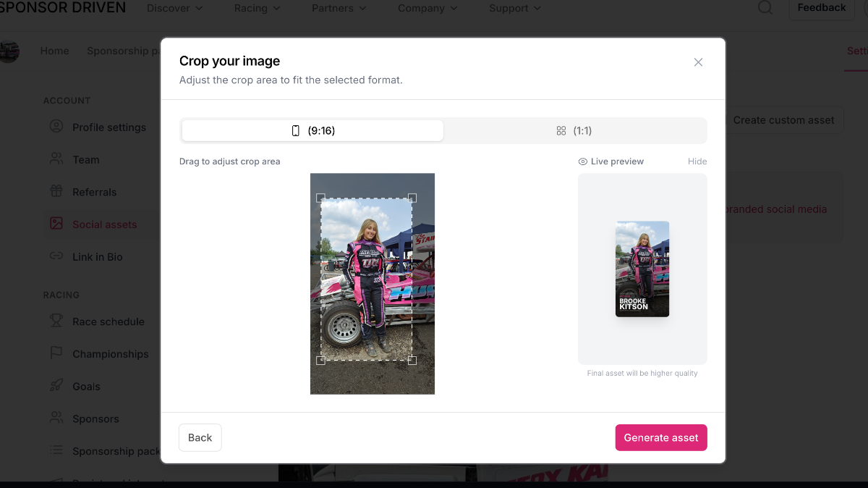Click the profile avatar beside Home

9,51
